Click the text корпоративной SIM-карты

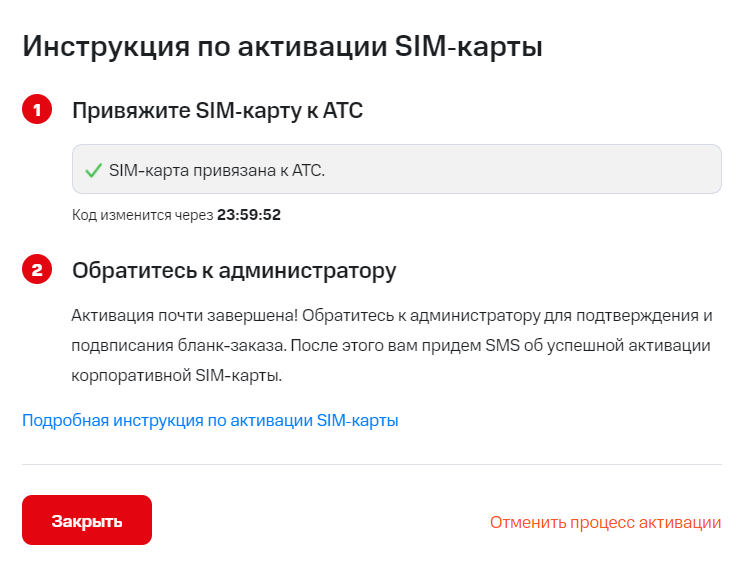point(177,377)
